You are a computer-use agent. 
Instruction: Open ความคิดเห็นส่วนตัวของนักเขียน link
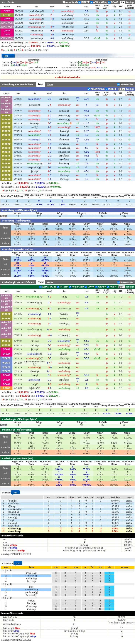coord(67,77)
